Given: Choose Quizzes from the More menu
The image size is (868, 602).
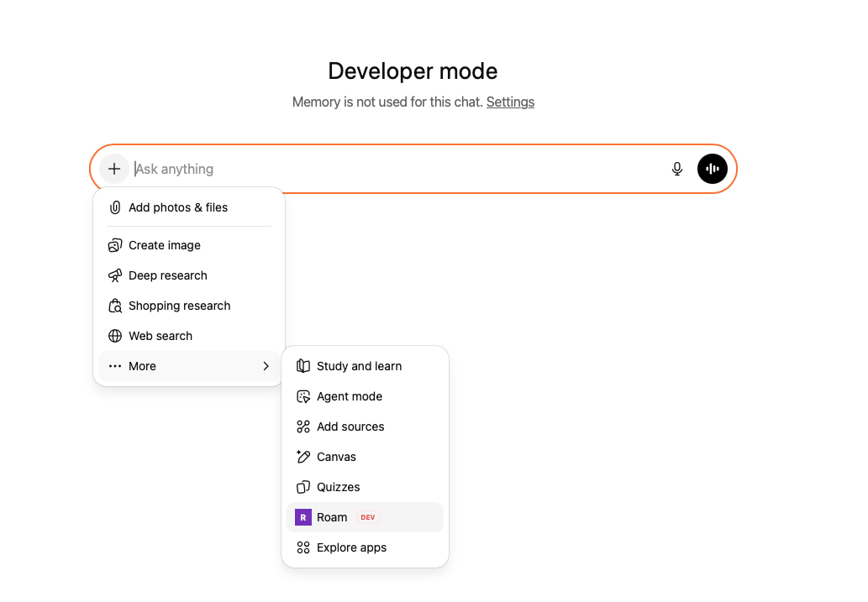Looking at the screenshot, I should (x=338, y=487).
